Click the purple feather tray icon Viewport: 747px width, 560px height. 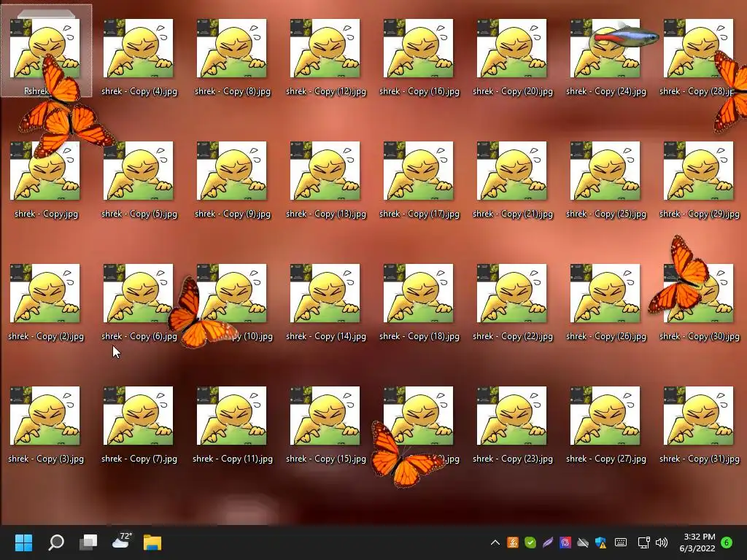(548, 542)
